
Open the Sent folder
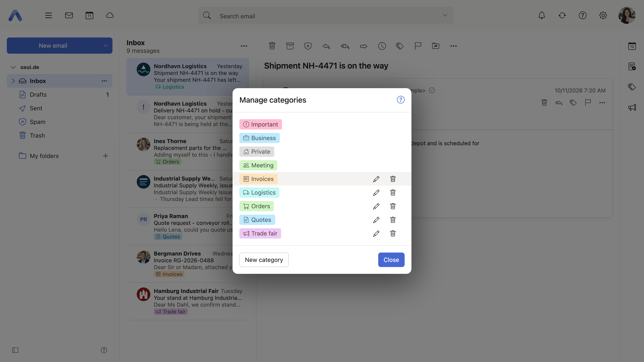point(59,108)
